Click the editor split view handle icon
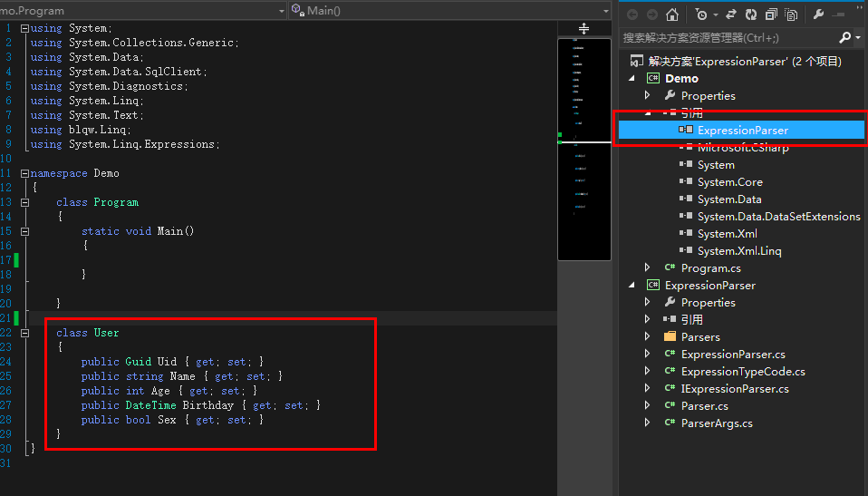 point(583,29)
